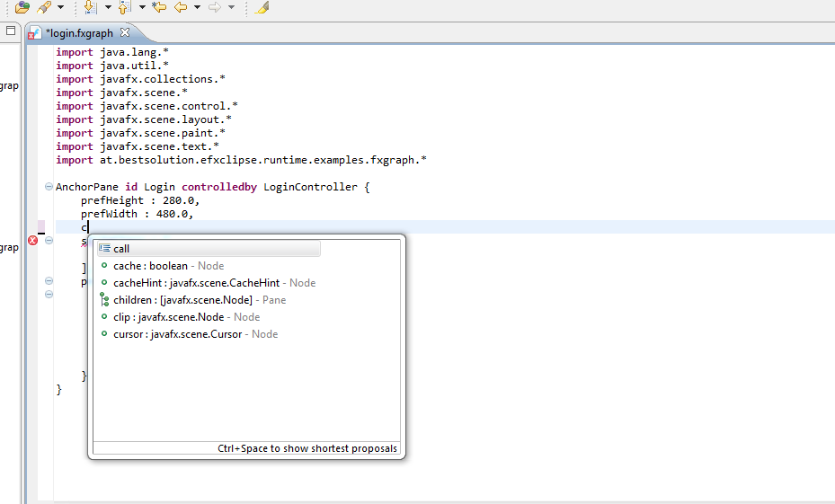Click the green circle icon beside 'cursor'
835x504 pixels.
point(104,333)
